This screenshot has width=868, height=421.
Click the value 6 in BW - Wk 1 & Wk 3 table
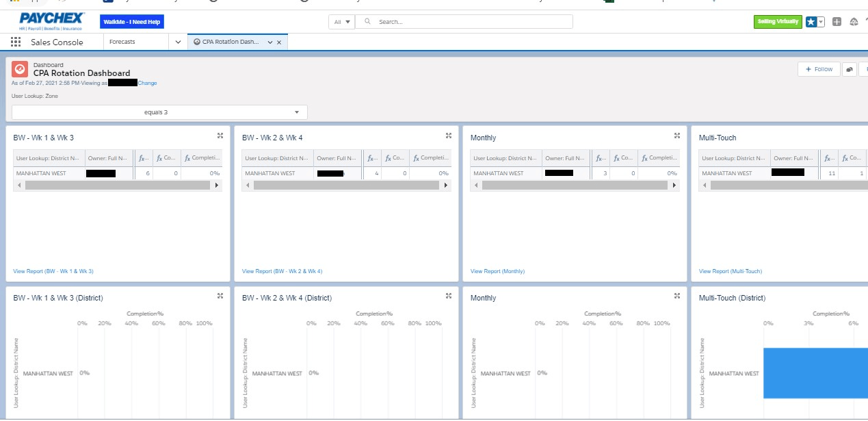(148, 173)
